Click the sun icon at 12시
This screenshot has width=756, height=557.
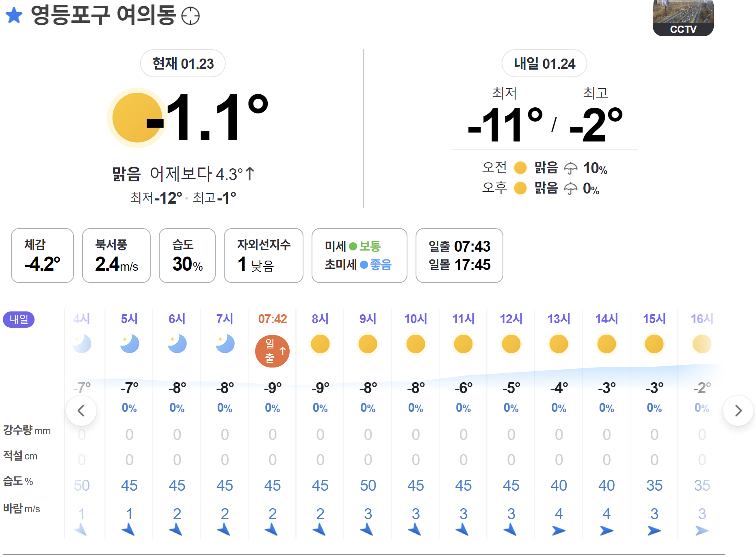point(511,344)
